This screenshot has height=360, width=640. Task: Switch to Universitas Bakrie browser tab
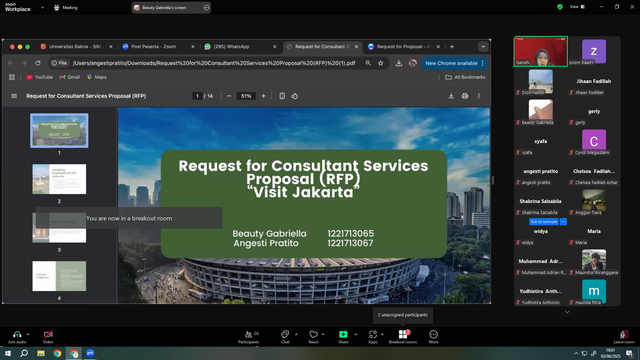click(76, 47)
